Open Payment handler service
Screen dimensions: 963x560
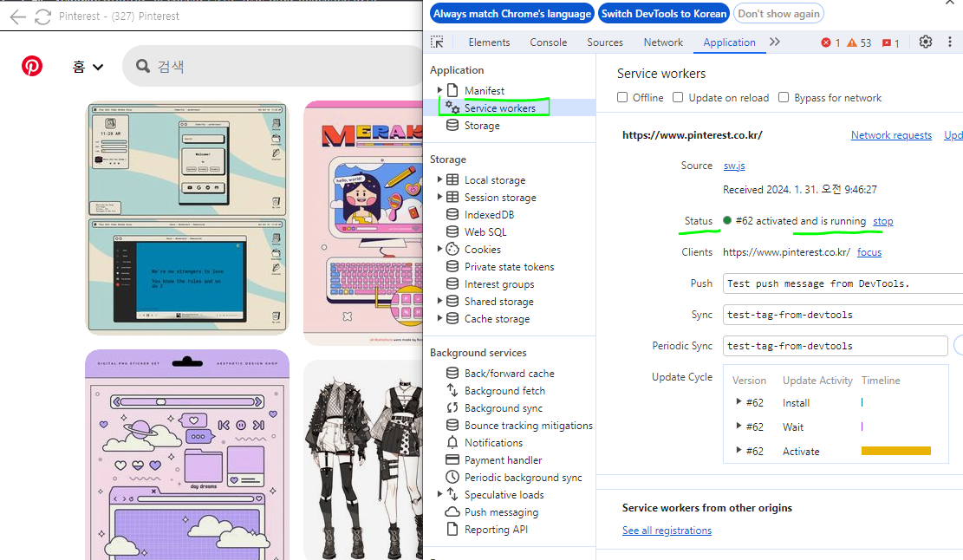coord(503,460)
